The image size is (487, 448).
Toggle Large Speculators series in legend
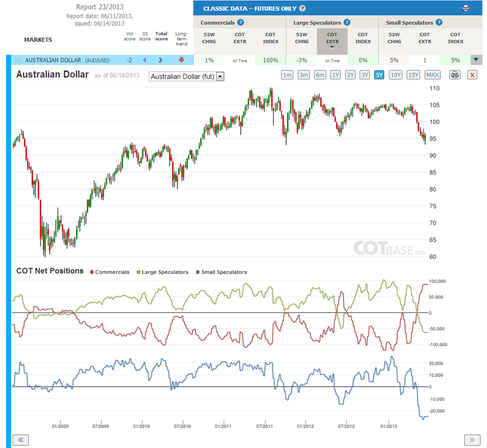tap(163, 272)
